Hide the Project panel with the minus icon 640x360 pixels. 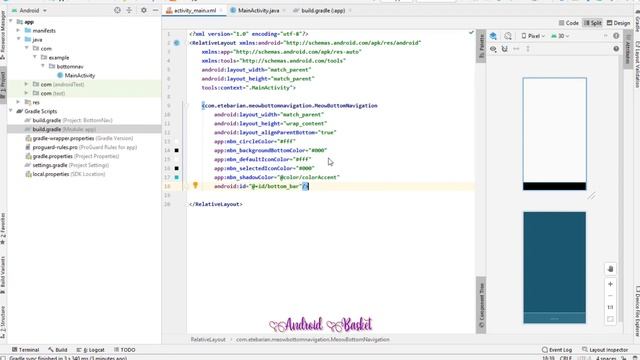click(156, 10)
